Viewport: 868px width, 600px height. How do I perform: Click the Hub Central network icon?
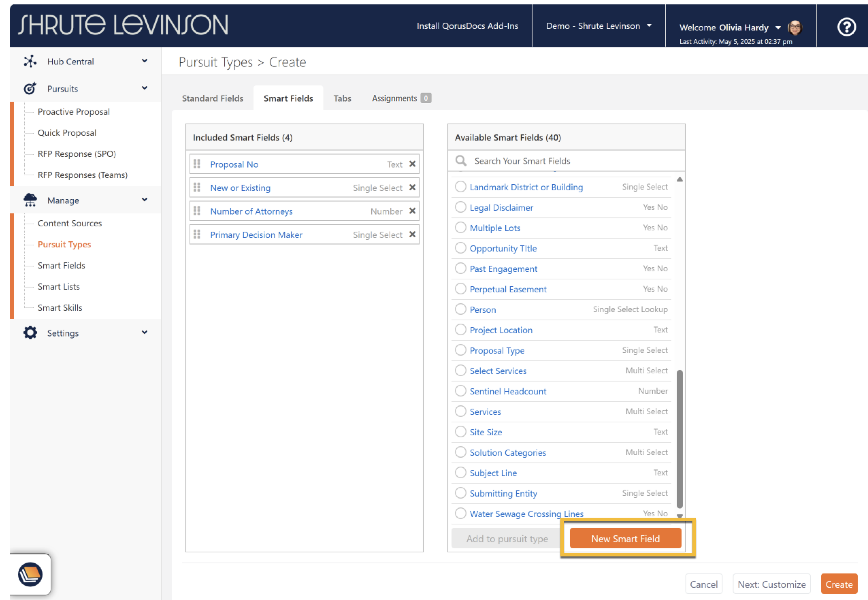pyautogui.click(x=30, y=61)
